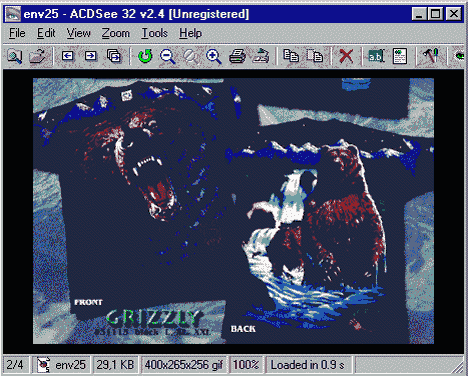Click the red X delete icon

[346, 56]
